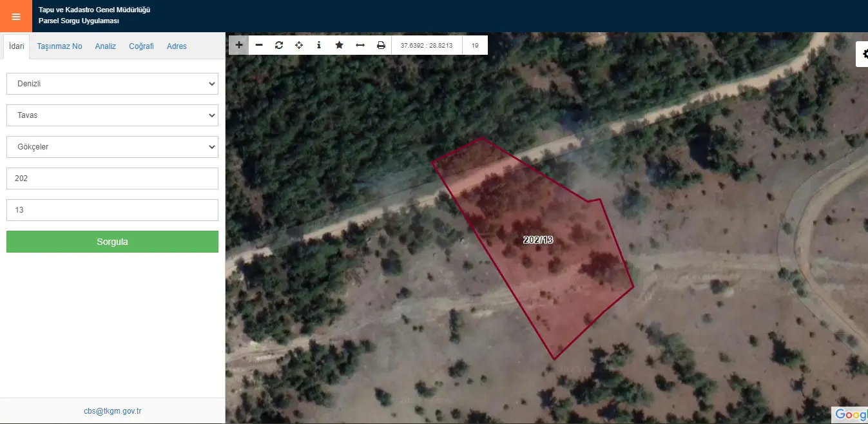Expand the Gökçeler neighborhood dropdown

click(112, 147)
